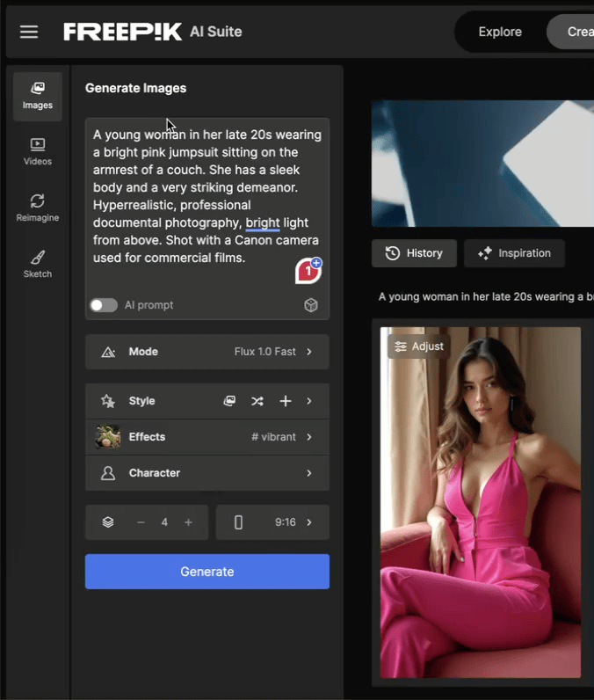
Task: Click the History clock icon
Action: [x=393, y=253]
